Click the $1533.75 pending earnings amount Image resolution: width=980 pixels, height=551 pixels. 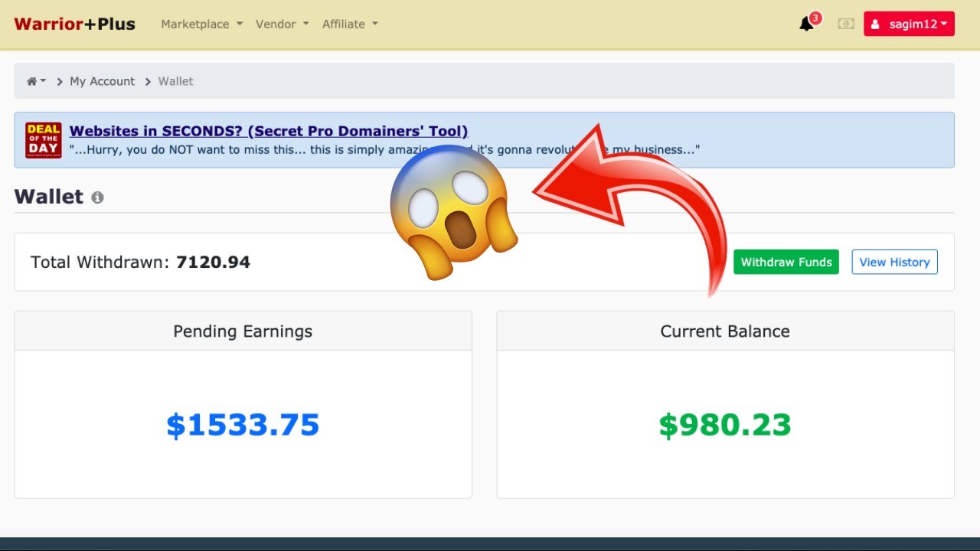click(x=243, y=425)
